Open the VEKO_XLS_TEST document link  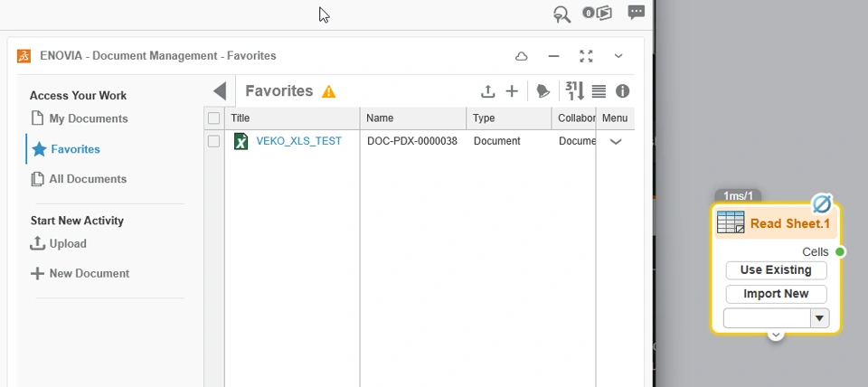[298, 141]
